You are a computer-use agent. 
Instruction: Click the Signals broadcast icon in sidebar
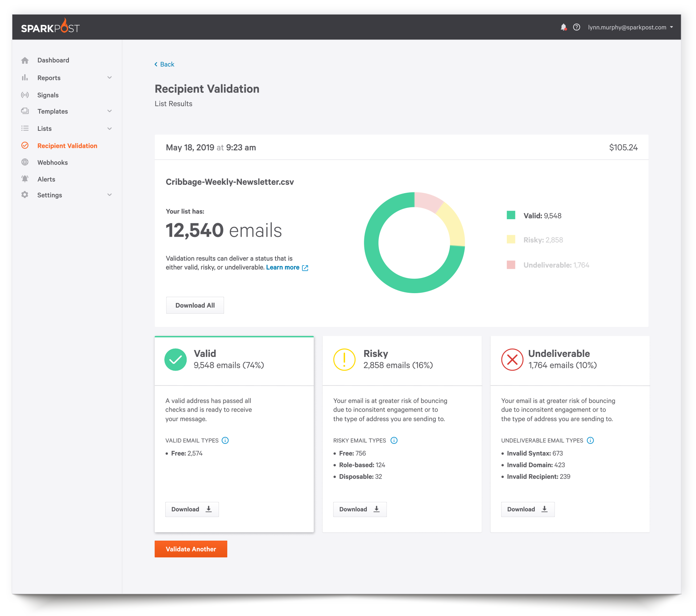(x=25, y=95)
